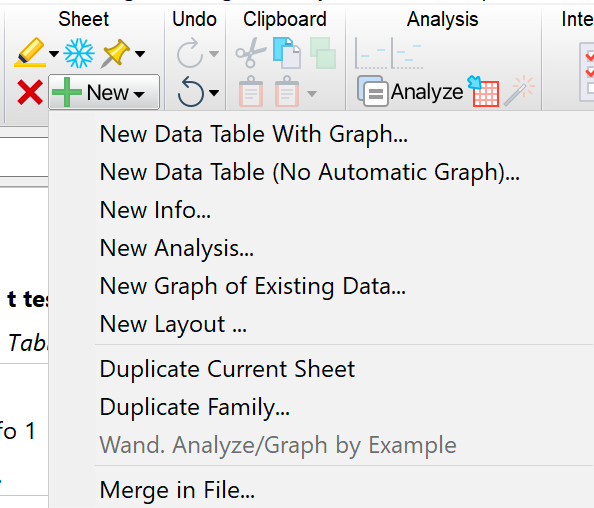The height and width of the screenshot is (508, 594).
Task: Click the New sheet dropdown button
Action: 104,92
